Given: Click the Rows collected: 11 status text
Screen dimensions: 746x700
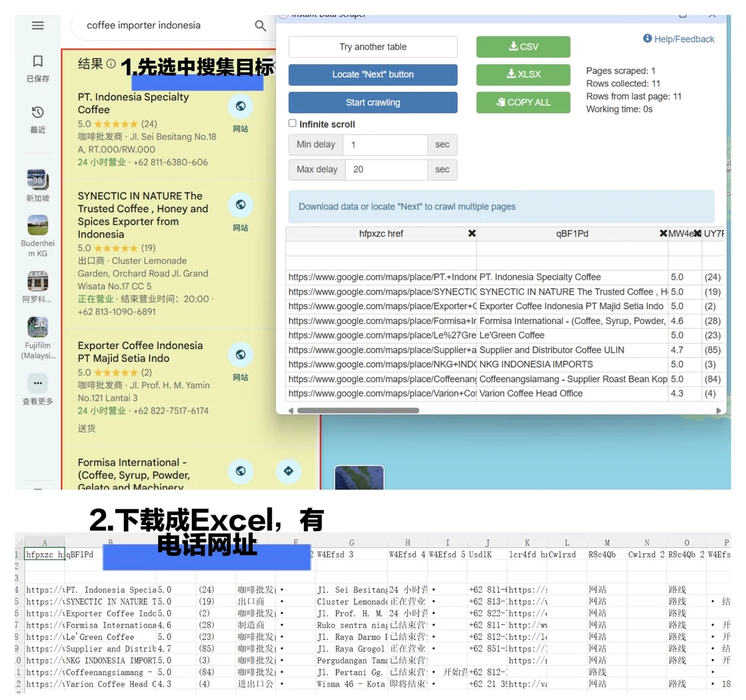Looking at the screenshot, I should coord(623,83).
